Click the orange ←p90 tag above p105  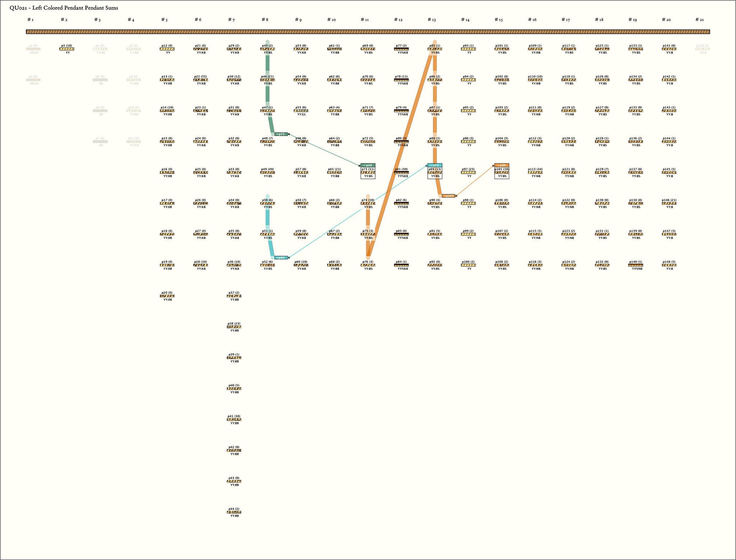501,165
